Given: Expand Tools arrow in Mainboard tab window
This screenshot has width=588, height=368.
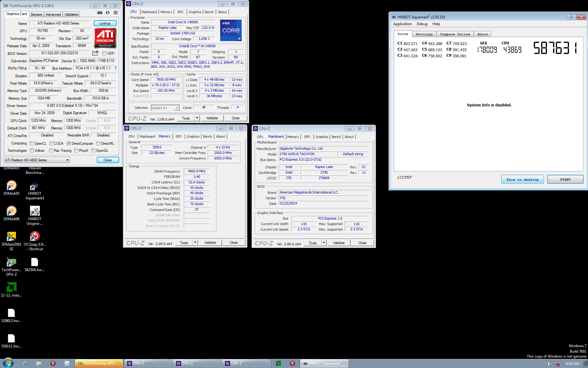Looking at the screenshot, I should [324, 243].
